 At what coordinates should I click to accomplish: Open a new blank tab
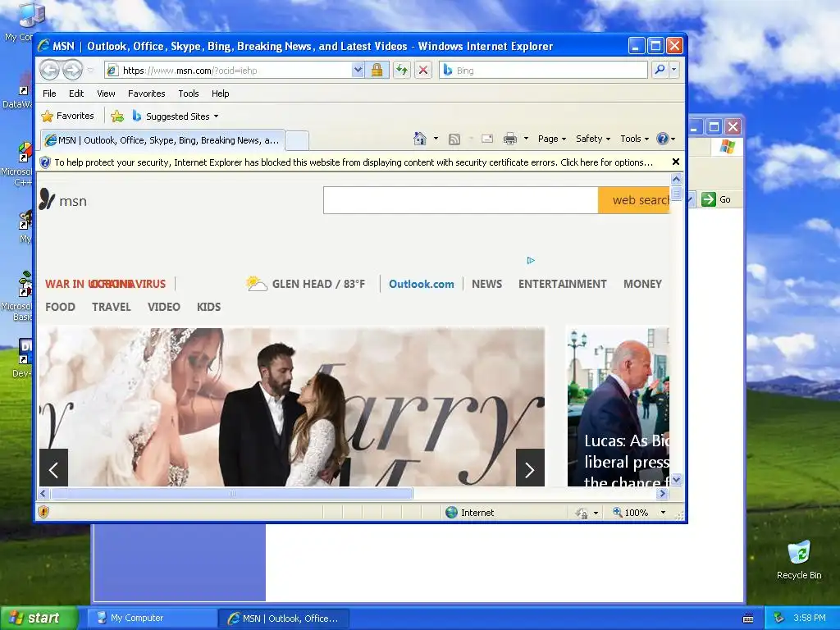[297, 140]
